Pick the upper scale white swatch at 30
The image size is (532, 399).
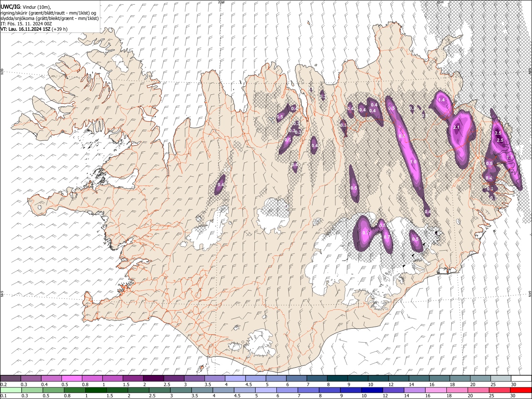click(521, 379)
